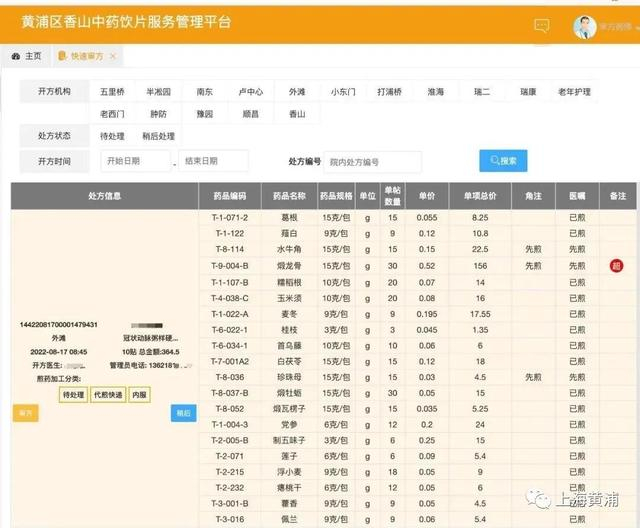This screenshot has width=640, height=528.
Task: Click the 备注 column header
Action: (618, 196)
